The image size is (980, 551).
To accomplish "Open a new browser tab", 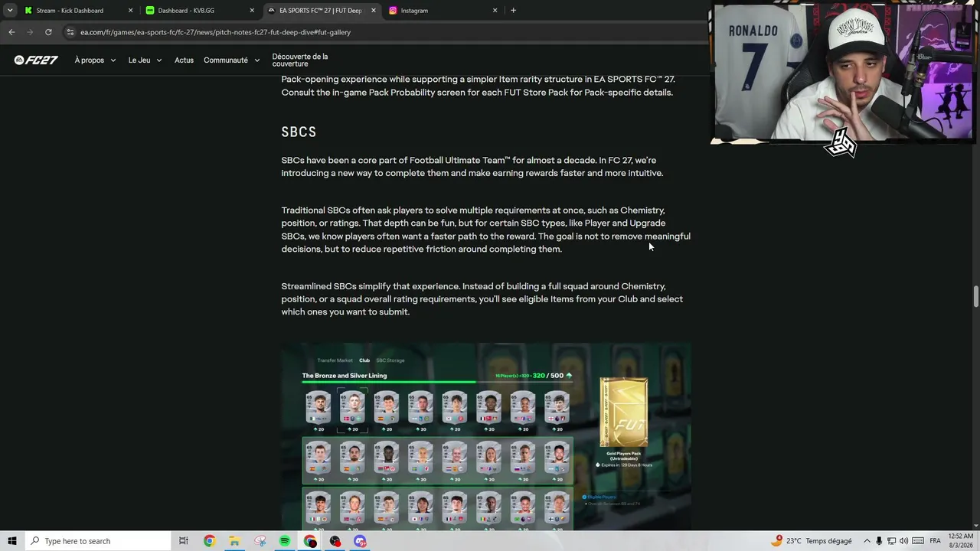I will point(513,11).
